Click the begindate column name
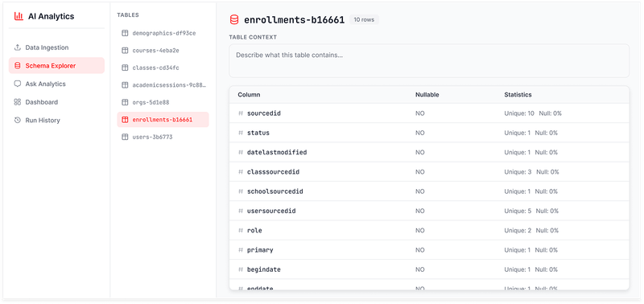Image resolution: width=644 pixels, height=304 pixels. click(264, 269)
